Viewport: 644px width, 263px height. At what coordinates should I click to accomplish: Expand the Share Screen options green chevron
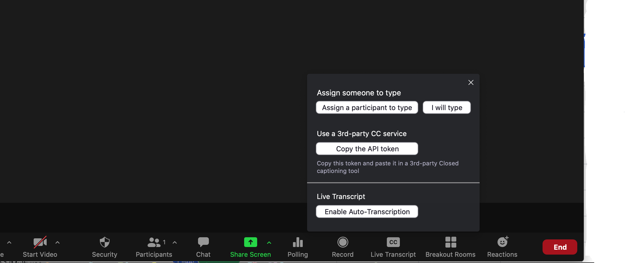click(269, 243)
